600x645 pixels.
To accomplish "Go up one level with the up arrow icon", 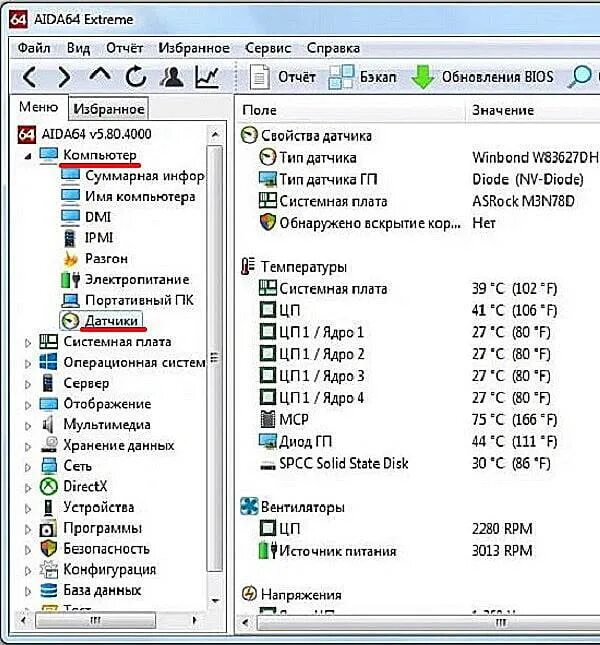I will tap(100, 75).
